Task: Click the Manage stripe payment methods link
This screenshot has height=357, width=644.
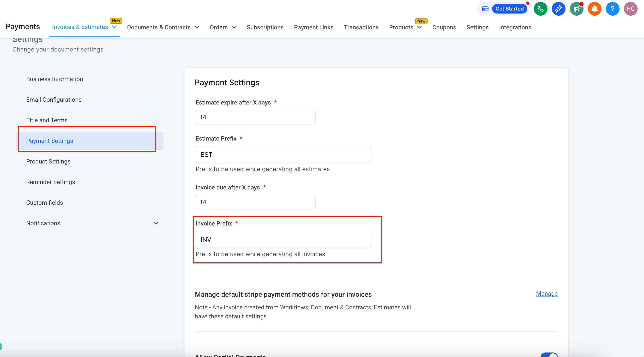Action: (x=547, y=293)
